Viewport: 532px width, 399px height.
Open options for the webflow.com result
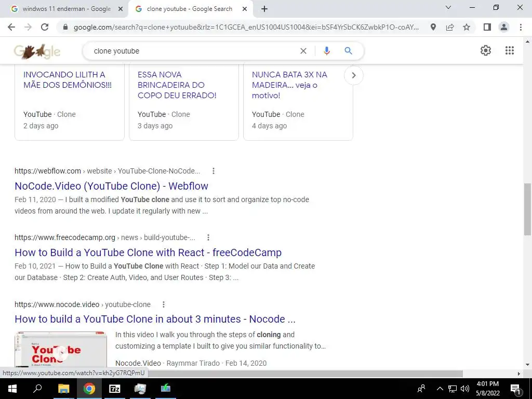[x=214, y=171]
